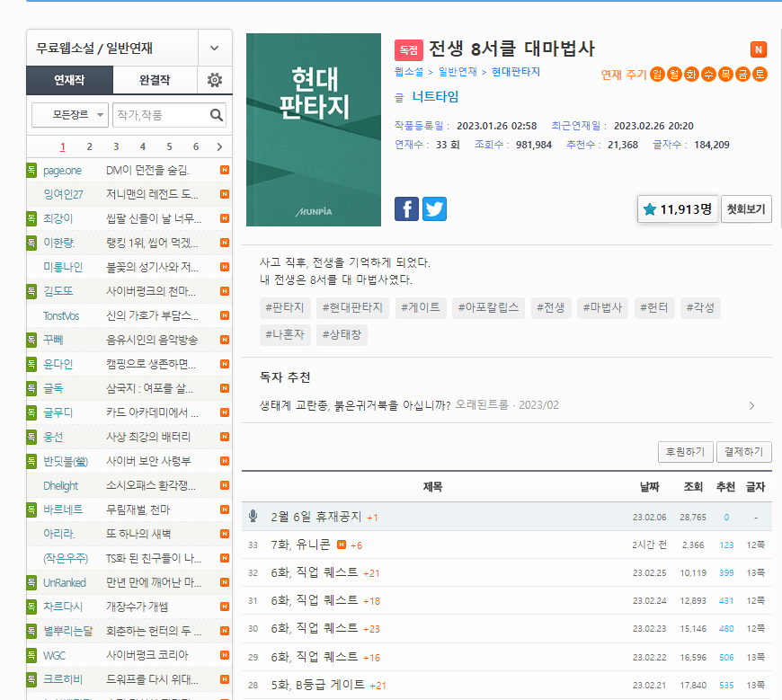Image resolution: width=782 pixels, height=700 pixels.
Task: Click N badge on 잉여인27 row
Action: pos(225,194)
